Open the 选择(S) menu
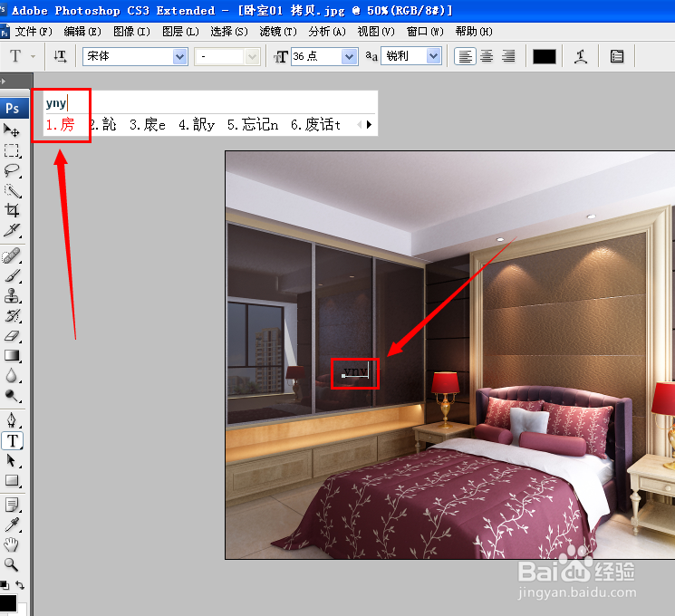675x616 pixels. point(229,32)
